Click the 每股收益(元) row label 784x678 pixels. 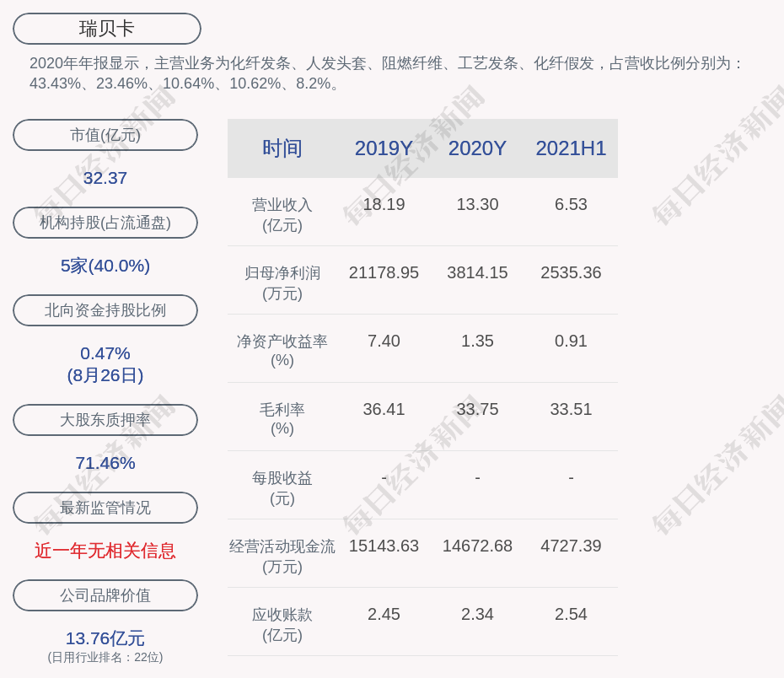point(282,488)
